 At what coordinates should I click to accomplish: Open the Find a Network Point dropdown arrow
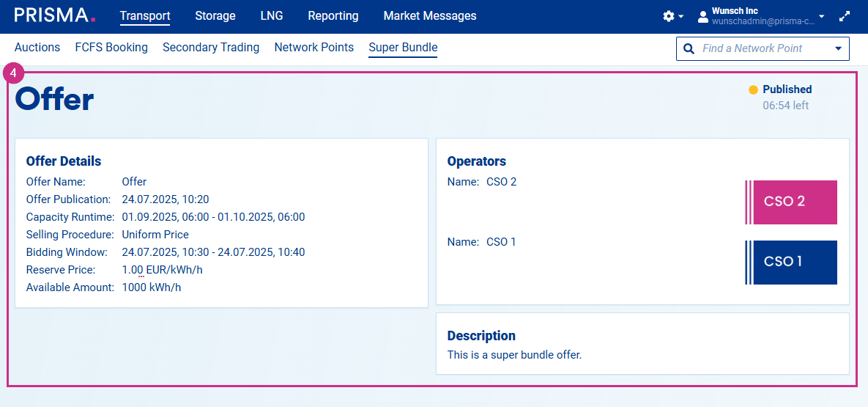(838, 48)
